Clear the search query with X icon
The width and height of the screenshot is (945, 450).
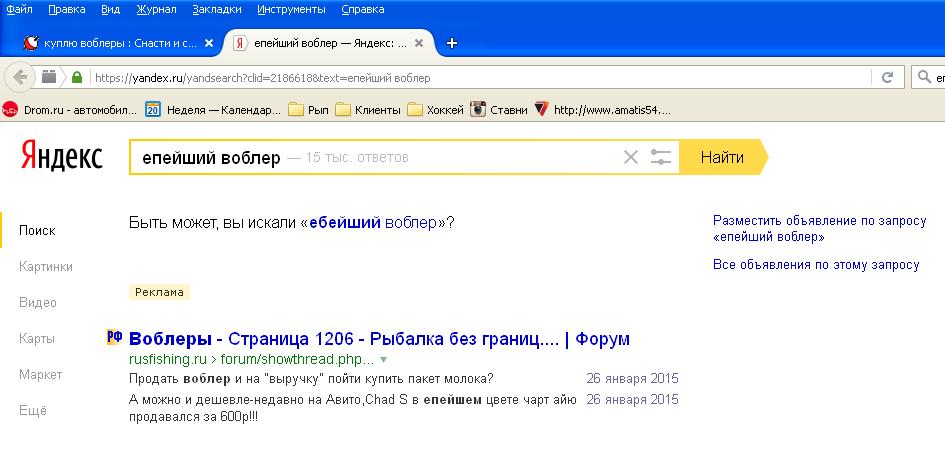630,157
